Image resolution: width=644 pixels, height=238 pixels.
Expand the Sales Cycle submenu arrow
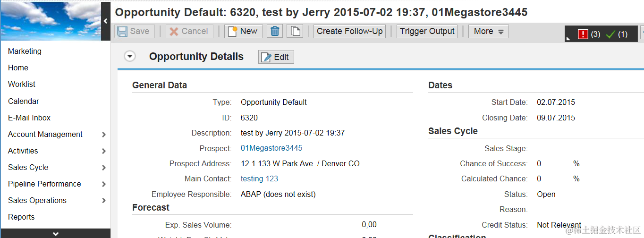pos(104,168)
